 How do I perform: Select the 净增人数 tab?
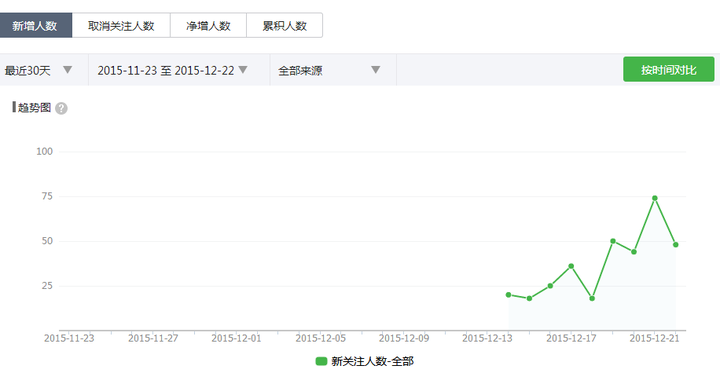pos(208,25)
